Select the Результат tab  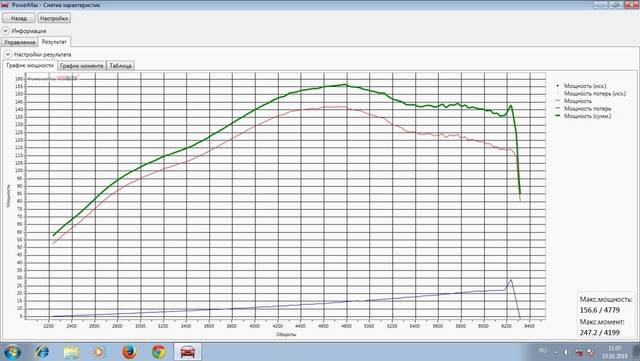54,42
